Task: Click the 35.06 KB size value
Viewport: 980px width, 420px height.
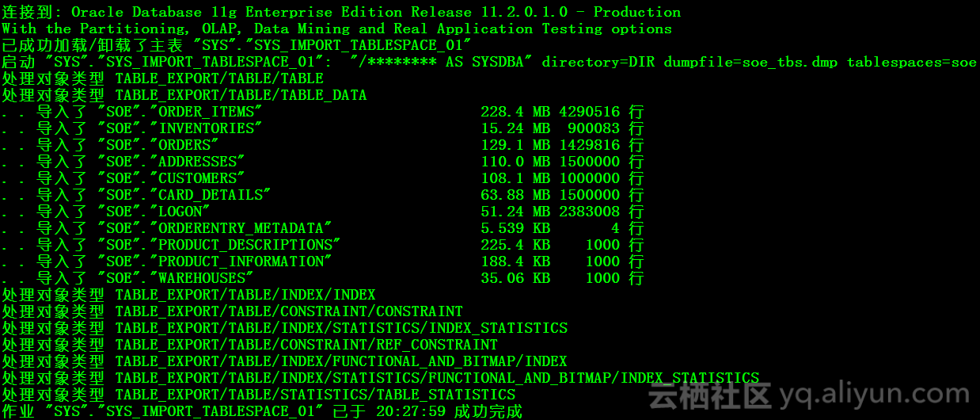Action: (x=515, y=278)
